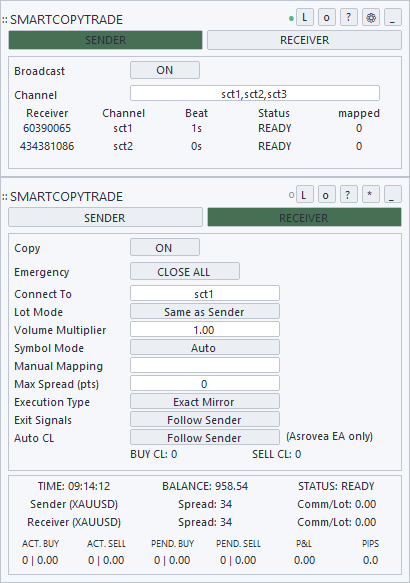Switch to SENDER tab in bottom panel
410x583 pixels.
tap(106, 218)
